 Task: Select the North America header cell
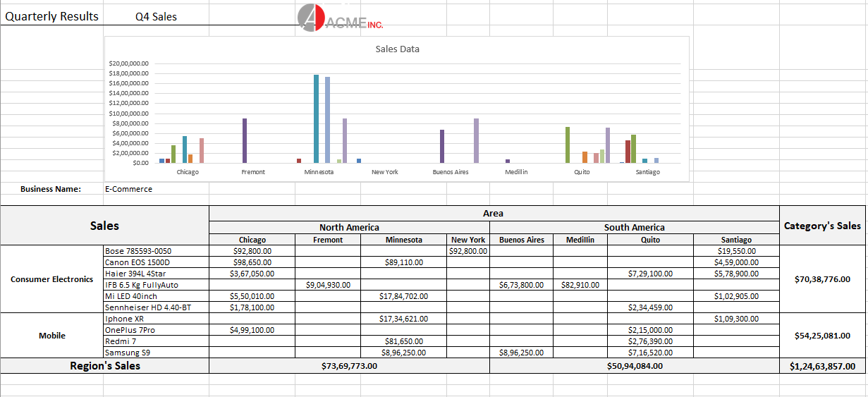(349, 227)
